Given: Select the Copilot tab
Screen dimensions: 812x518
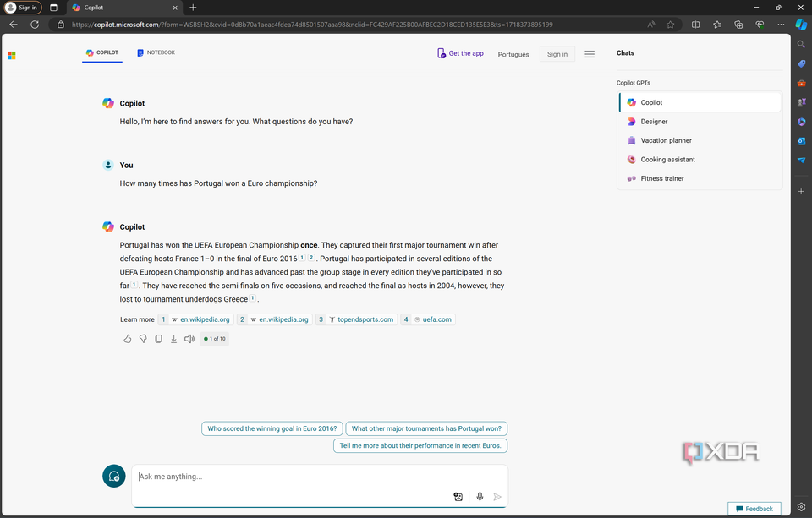Looking at the screenshot, I should pyautogui.click(x=102, y=52).
